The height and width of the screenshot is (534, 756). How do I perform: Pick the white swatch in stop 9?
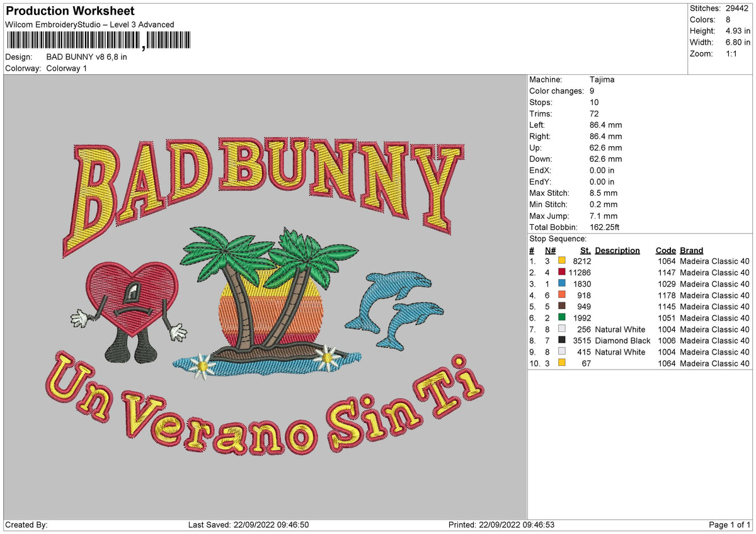tap(562, 351)
